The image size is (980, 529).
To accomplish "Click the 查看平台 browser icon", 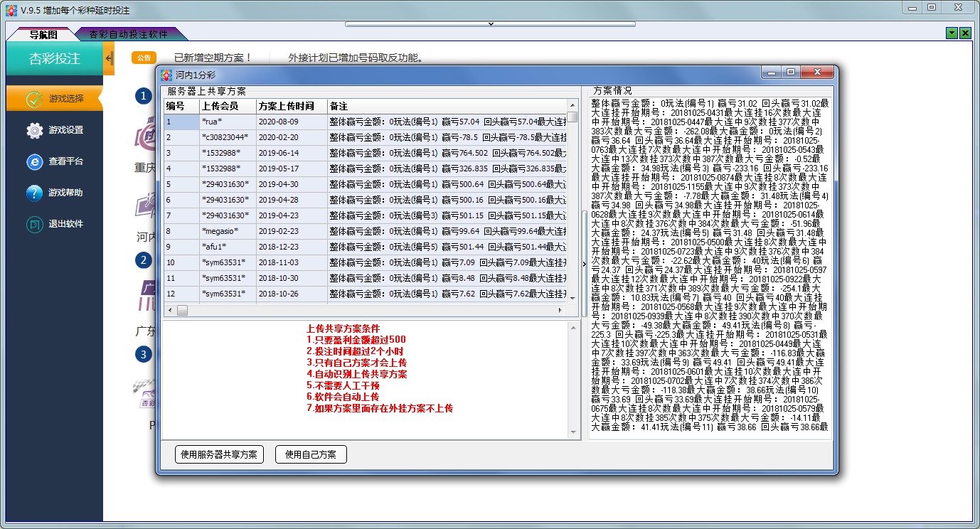I will click(35, 161).
